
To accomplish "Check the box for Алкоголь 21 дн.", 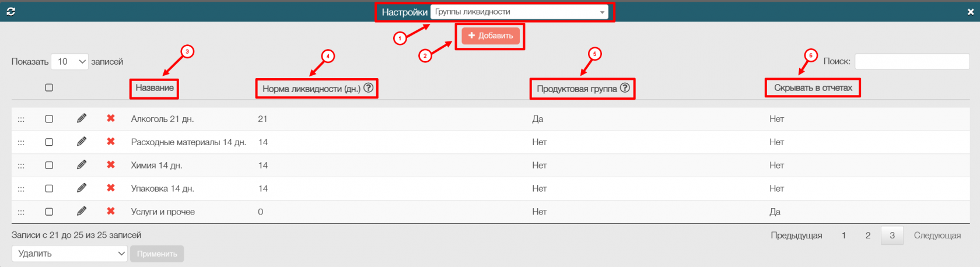I will [49, 119].
